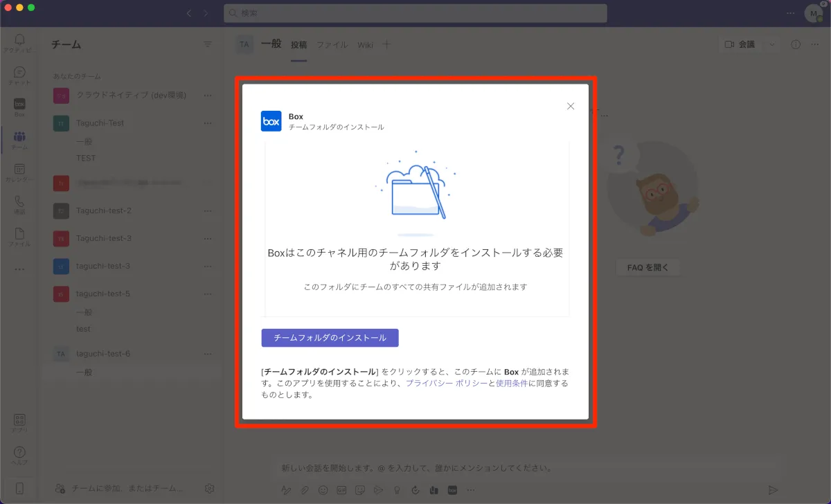
Task: Open more options for taguchi-test-5 team
Action: tap(208, 294)
